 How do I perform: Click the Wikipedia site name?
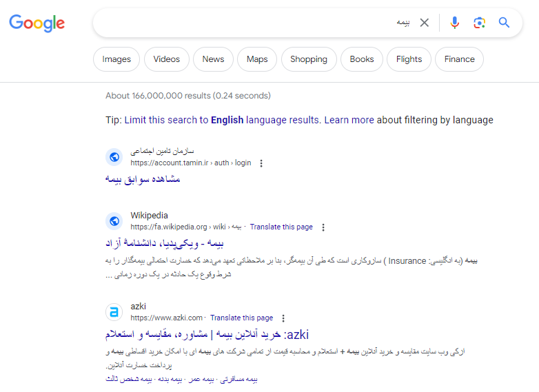149,216
